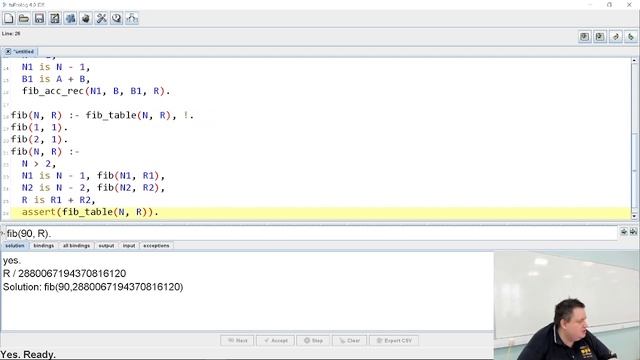Click the Set Theory icon
The image size is (640, 360).
pyautogui.click(x=584, y=37)
